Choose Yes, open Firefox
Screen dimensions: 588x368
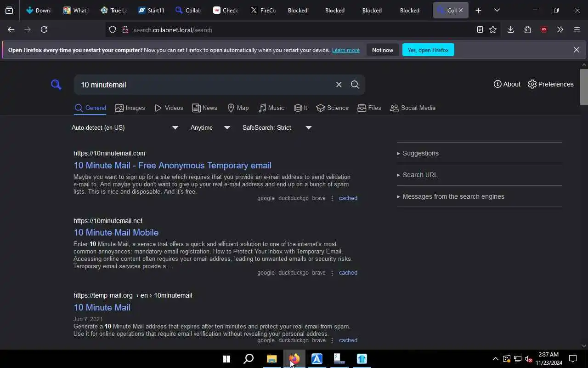428,50
